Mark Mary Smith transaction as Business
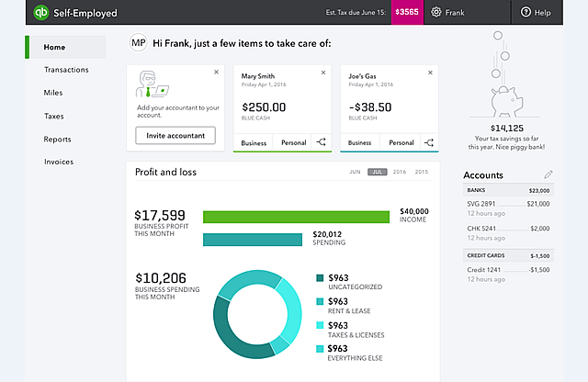 click(254, 142)
